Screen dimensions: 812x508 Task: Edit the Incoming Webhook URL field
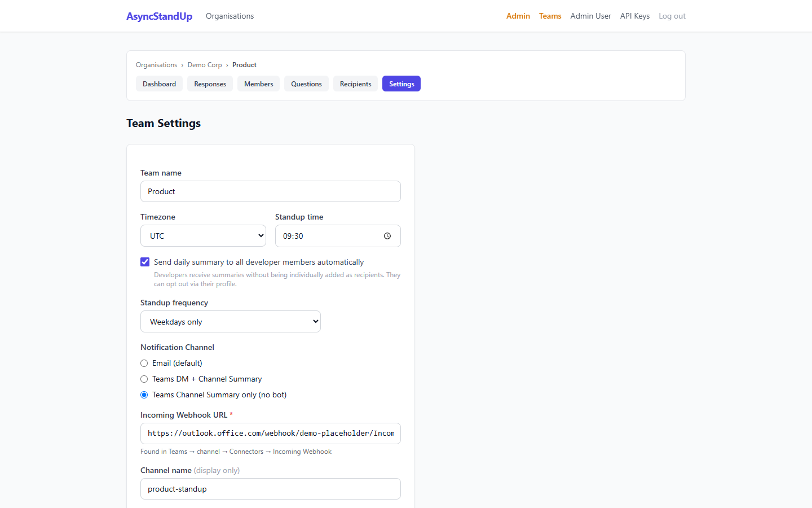pyautogui.click(x=271, y=433)
